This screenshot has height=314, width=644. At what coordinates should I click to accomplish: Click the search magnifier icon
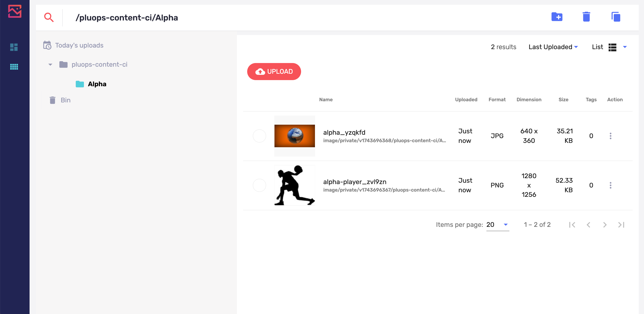[49, 17]
